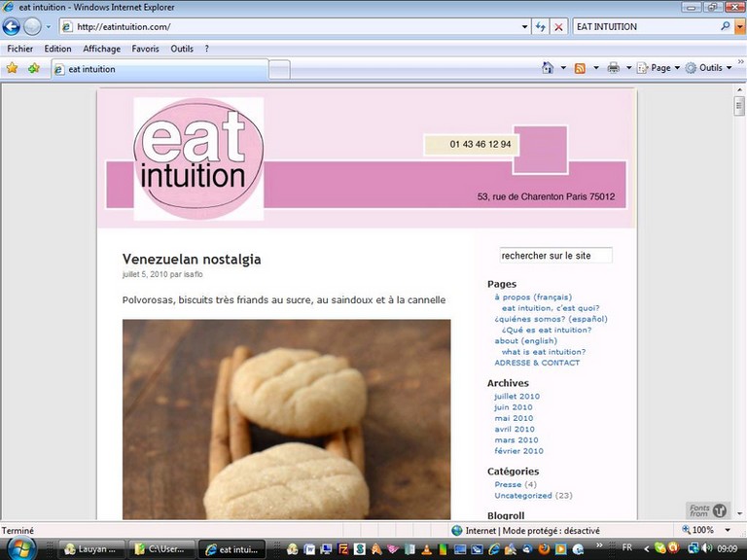
Task: Show hidden tray icons with the arrow
Action: coord(647,549)
